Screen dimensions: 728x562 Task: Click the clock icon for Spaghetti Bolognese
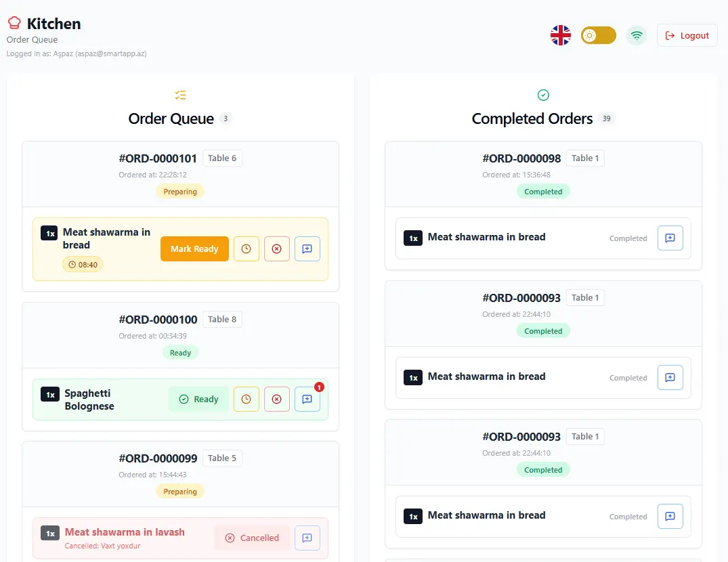pos(246,399)
